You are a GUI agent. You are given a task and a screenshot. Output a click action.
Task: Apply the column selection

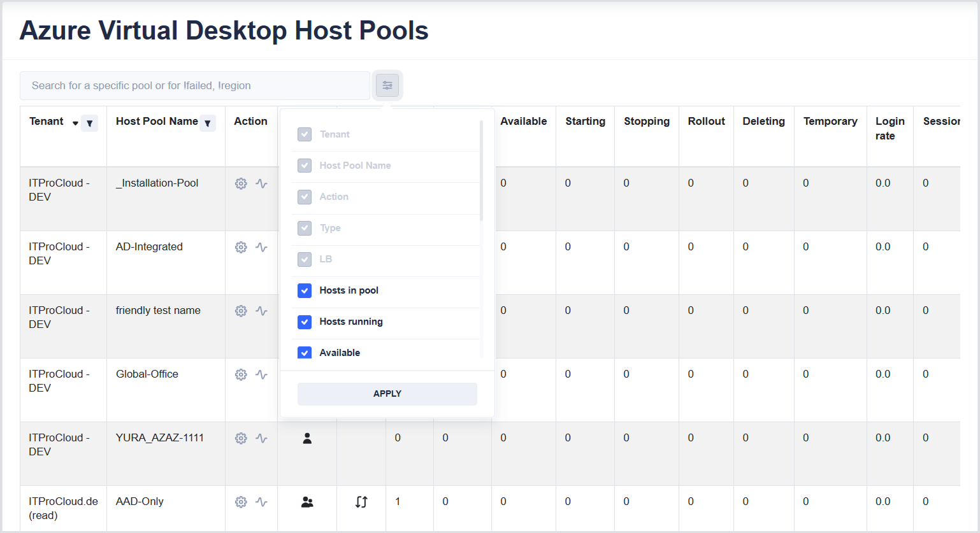pyautogui.click(x=387, y=394)
